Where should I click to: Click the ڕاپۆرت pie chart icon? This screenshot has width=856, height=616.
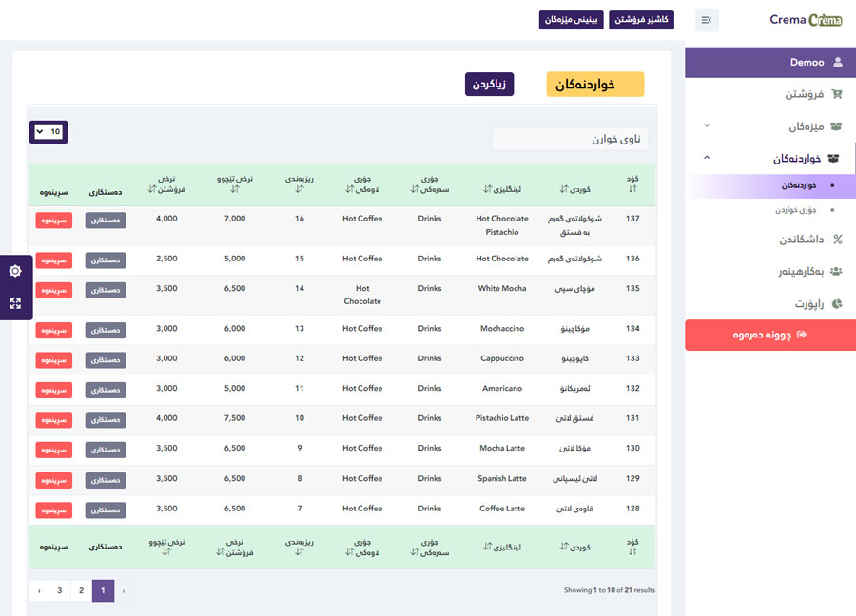point(837,304)
